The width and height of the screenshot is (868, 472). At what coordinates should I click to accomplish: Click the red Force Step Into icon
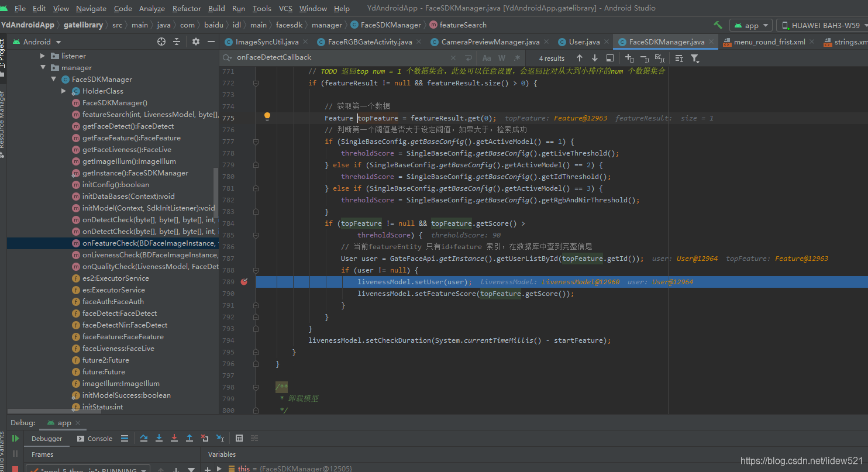[x=174, y=438]
